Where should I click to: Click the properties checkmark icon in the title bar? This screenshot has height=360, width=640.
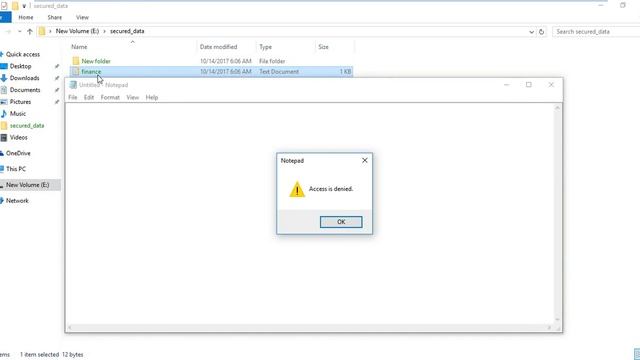[x=4, y=6]
